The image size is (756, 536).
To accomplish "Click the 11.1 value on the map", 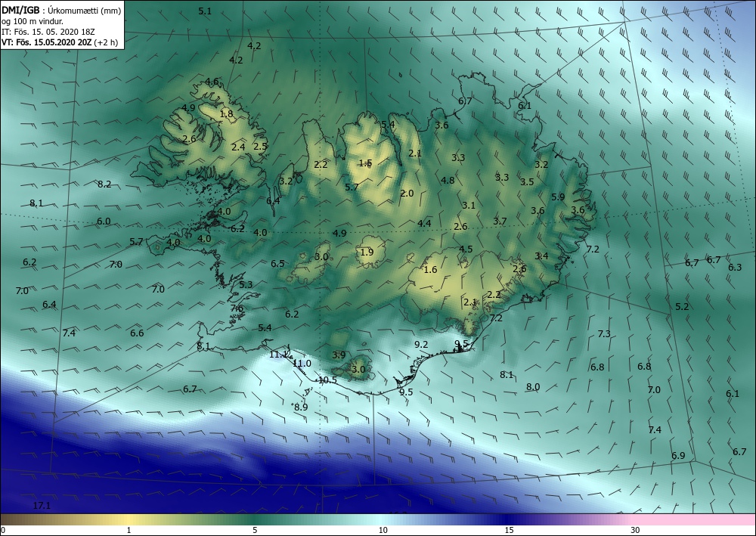I will (278, 355).
